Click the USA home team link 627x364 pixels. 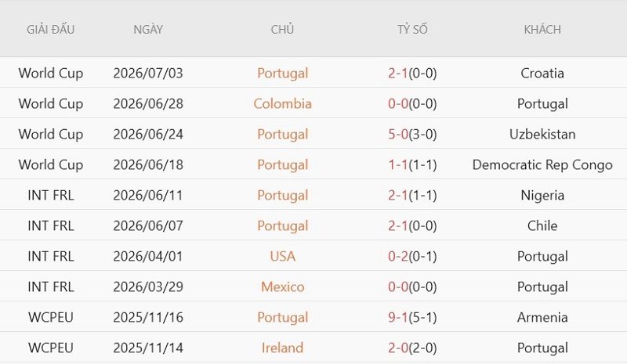283,256
